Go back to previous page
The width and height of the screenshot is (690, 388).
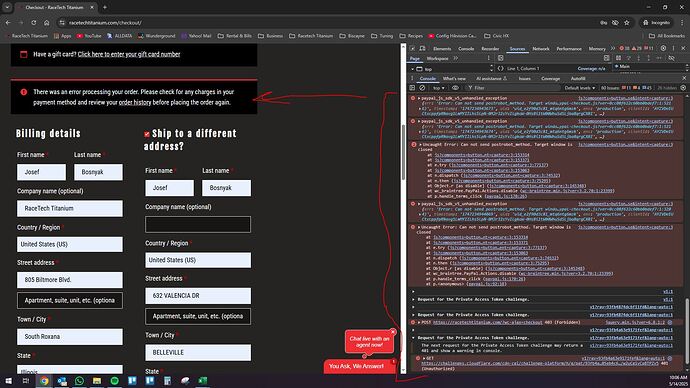8,22
